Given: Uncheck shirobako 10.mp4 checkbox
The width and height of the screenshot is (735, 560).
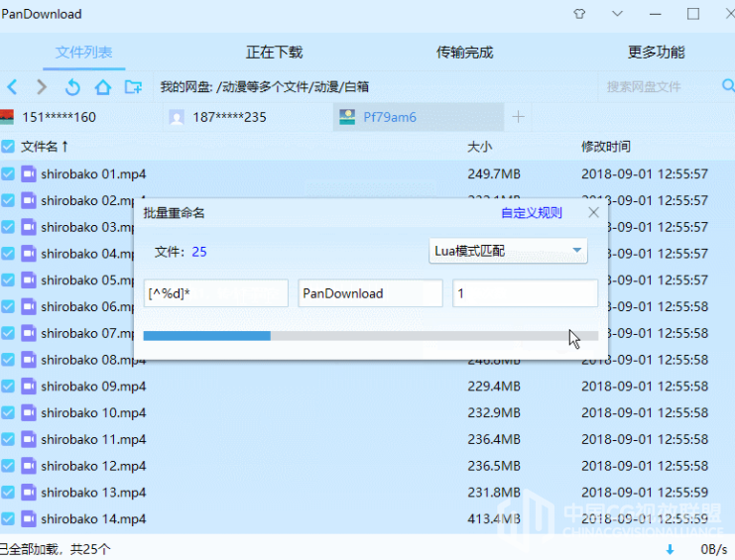Looking at the screenshot, I should pos(8,412).
